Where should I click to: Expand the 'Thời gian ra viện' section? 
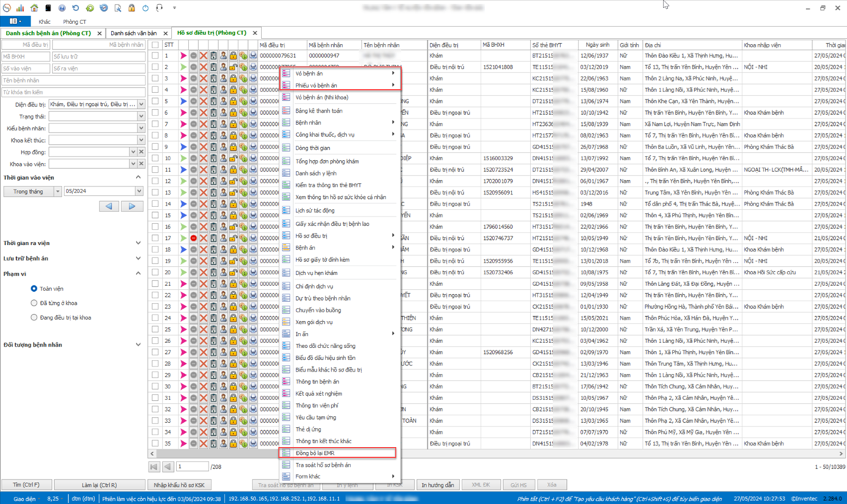tap(138, 243)
